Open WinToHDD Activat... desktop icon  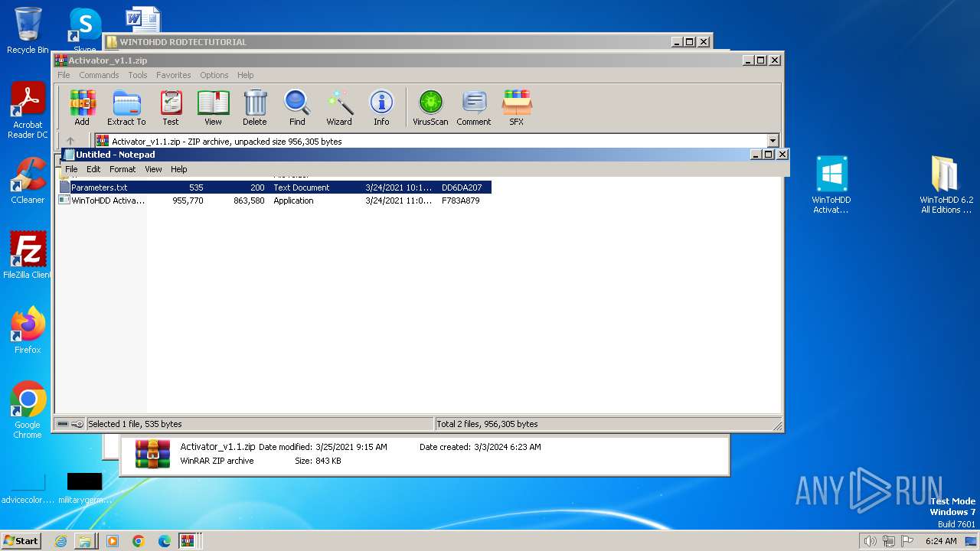tap(831, 184)
